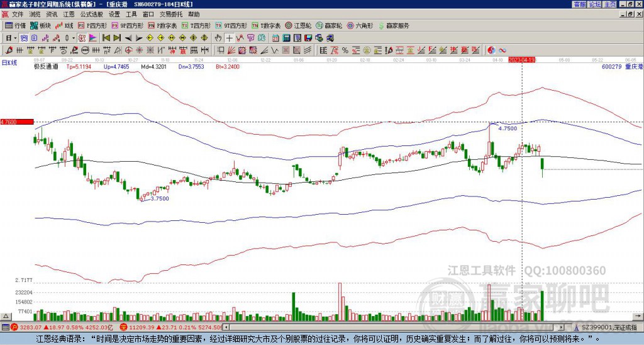Click the red-blue infinity icon
Image resolution: width=644 pixels, height=345 pixels.
click(502, 50)
